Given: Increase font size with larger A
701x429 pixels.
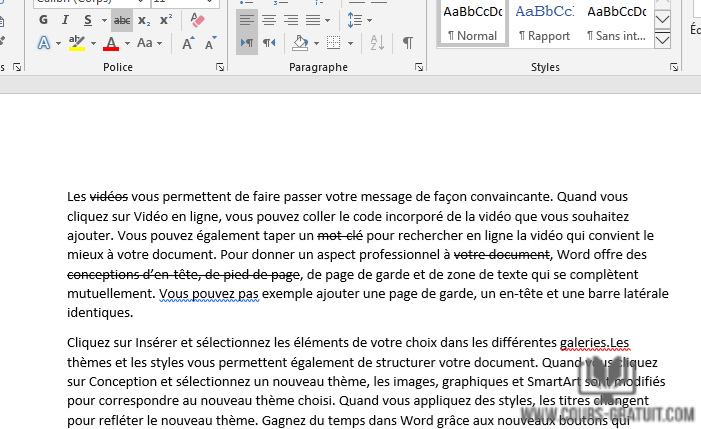Looking at the screenshot, I should (x=188, y=43).
